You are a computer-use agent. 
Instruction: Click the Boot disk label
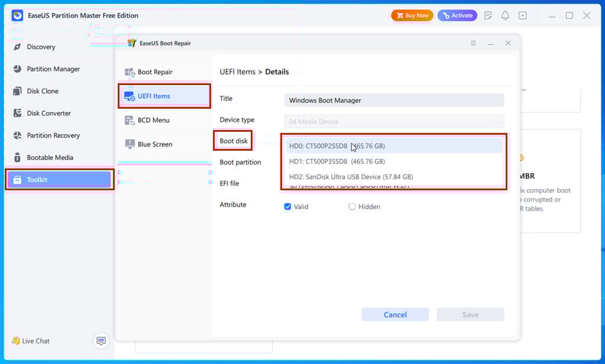click(x=234, y=141)
